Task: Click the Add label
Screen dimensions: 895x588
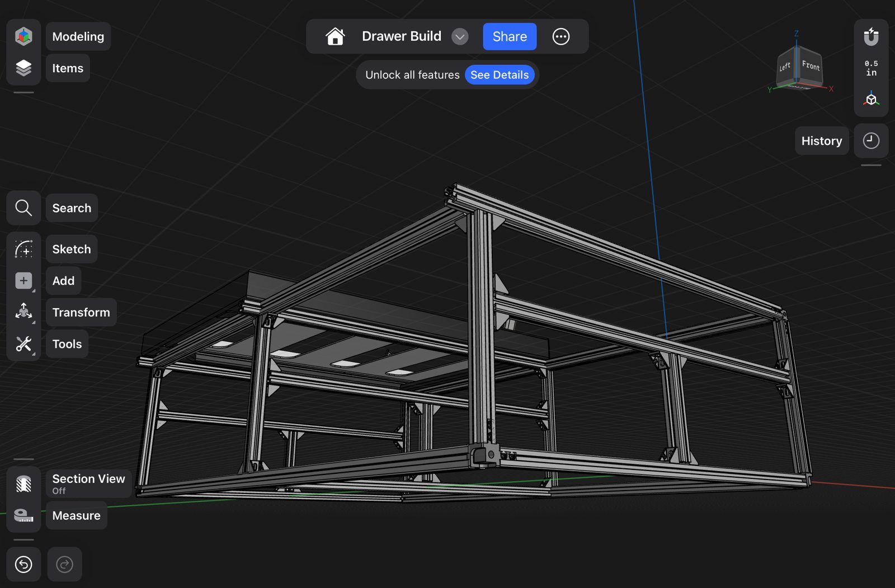Action: pos(63,281)
